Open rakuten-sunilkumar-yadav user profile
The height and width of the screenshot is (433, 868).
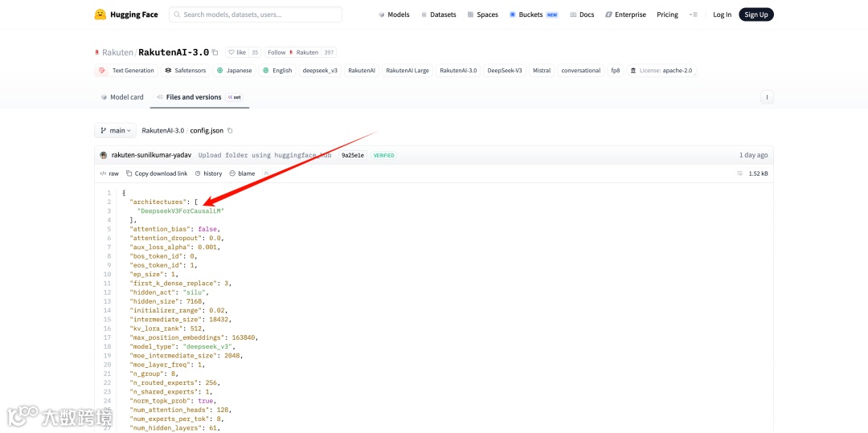(x=151, y=155)
